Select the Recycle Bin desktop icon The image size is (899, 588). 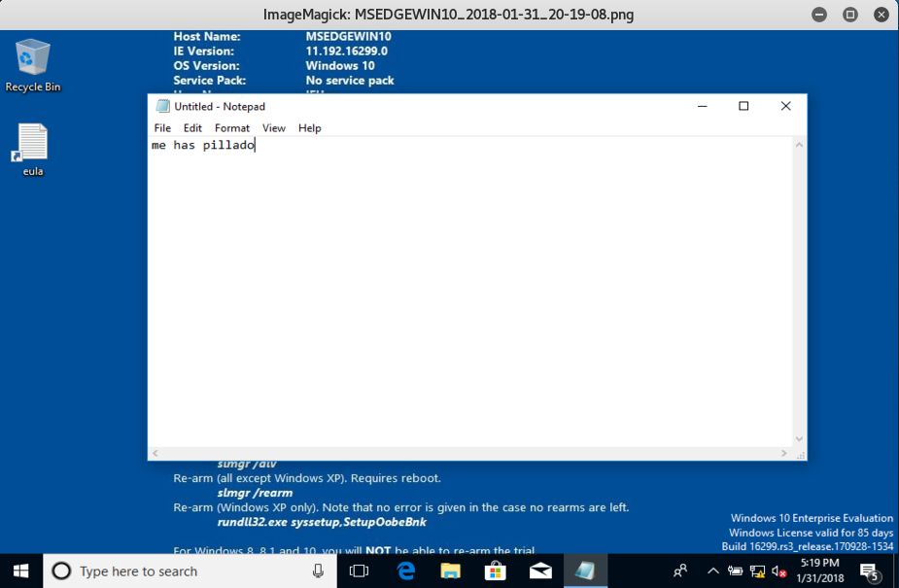(x=33, y=65)
